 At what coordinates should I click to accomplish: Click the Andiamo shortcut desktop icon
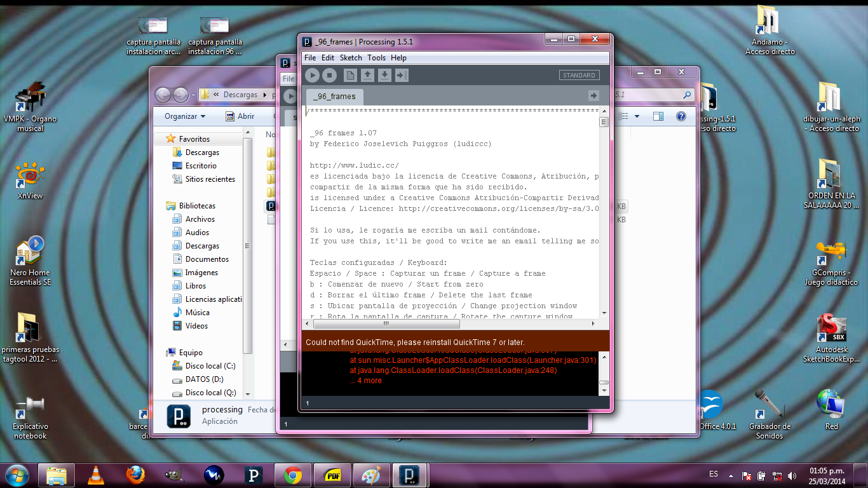[770, 30]
